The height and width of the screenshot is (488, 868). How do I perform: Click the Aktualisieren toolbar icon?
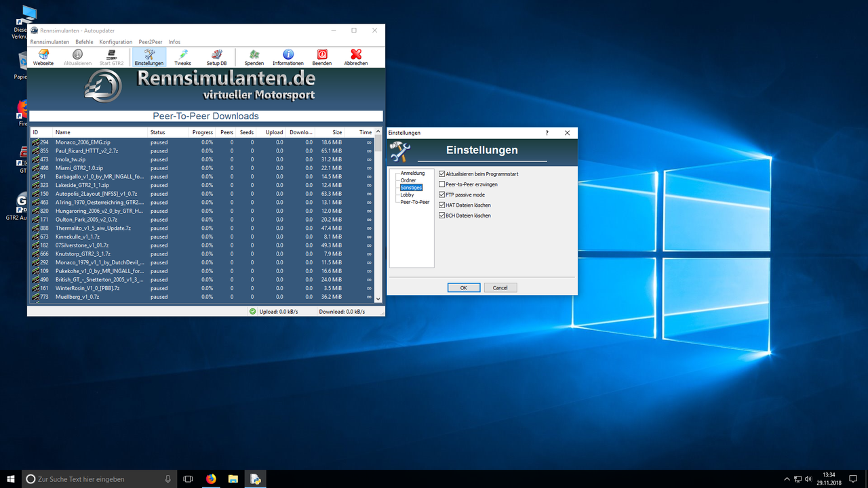coord(77,57)
